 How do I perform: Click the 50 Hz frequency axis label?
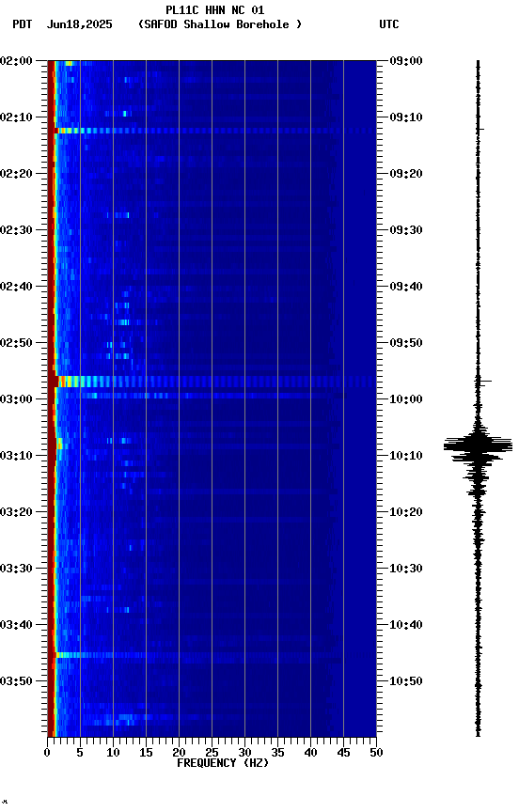376,753
